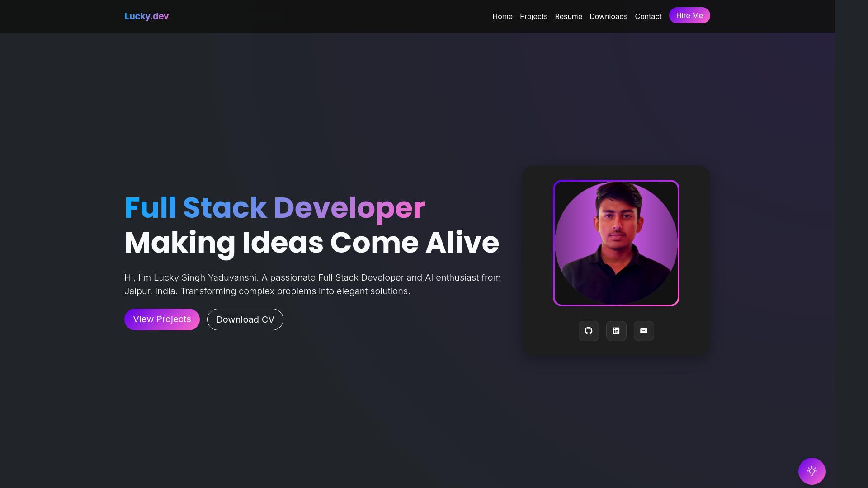Viewport: 868px width, 488px height.
Task: Click the circular profile photo
Action: tap(616, 243)
